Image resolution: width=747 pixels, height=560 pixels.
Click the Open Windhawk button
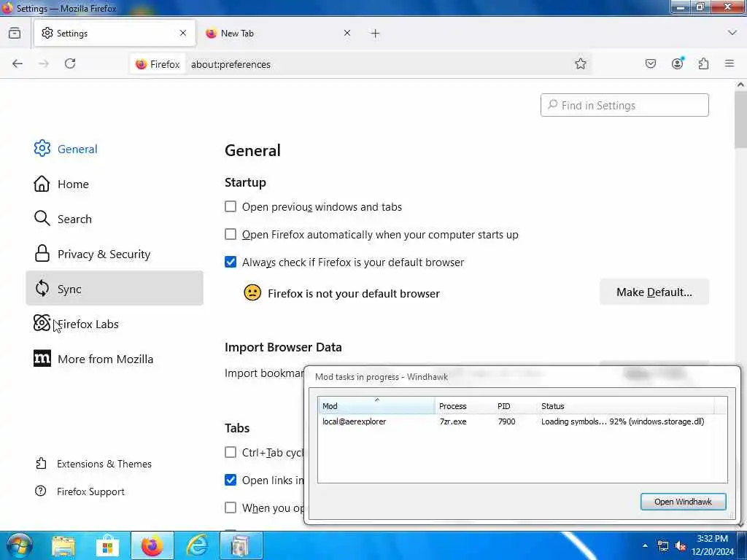click(x=683, y=502)
